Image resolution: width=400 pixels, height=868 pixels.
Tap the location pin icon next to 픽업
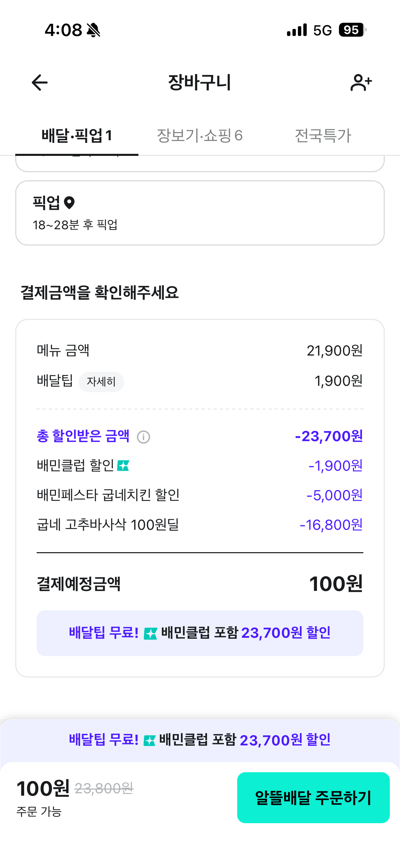(69, 203)
